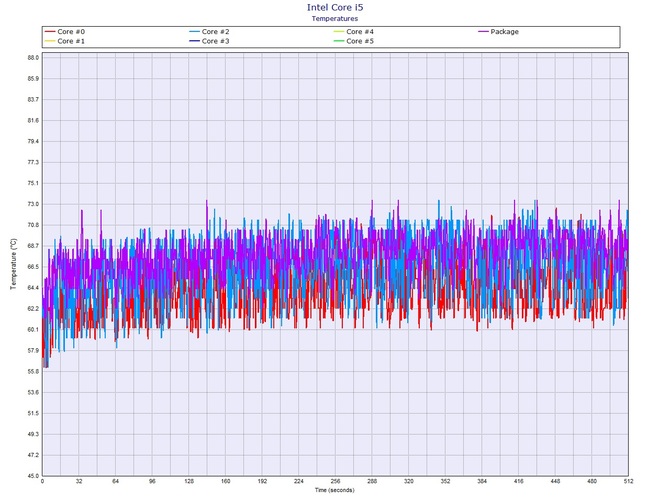
Task: Click the Core #5 legend entry
Action: (354, 41)
